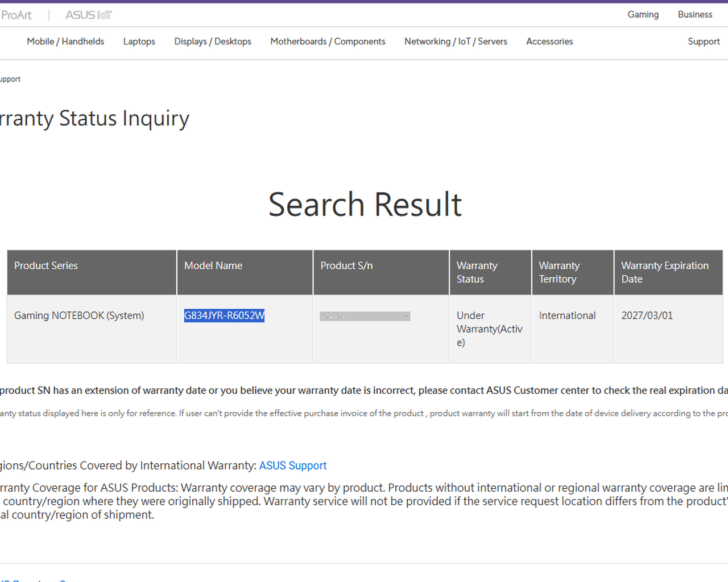This screenshot has height=582, width=728.
Task: Go to the Gaming section
Action: 643,15
